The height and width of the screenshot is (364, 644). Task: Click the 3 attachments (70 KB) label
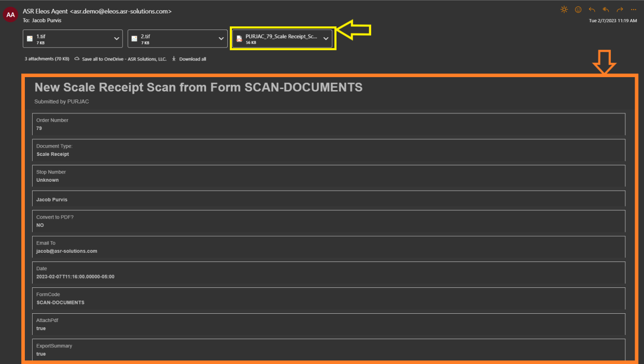(47, 59)
